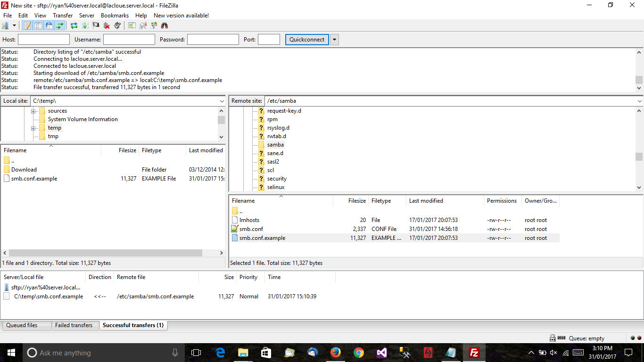Toggle transfer queue display
Viewport: 644px width, 362px height.
pyautogui.click(x=60, y=25)
